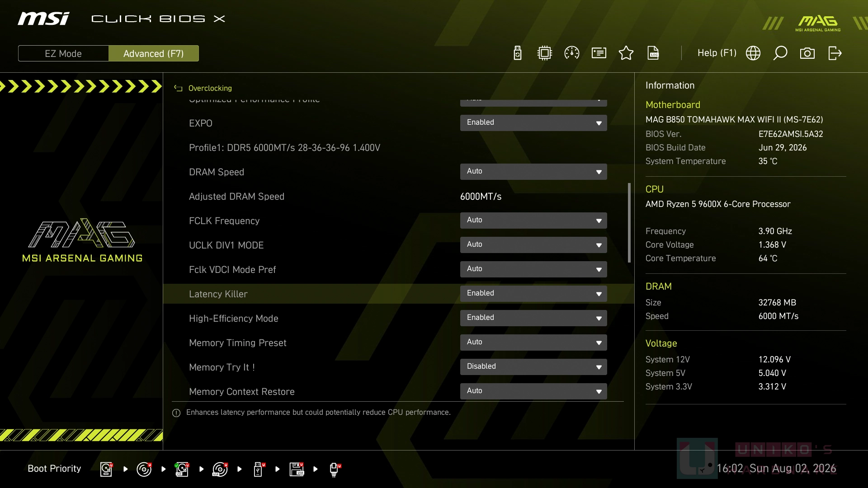This screenshot has height=488, width=868.
Task: Go back using the arrow beside Overclocking
Action: click(178, 88)
